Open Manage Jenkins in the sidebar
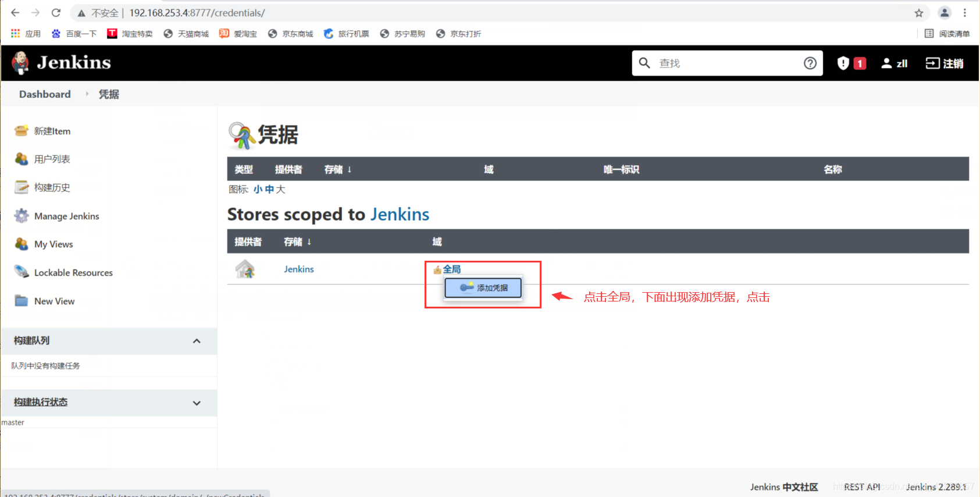Image resolution: width=980 pixels, height=497 pixels. point(67,216)
